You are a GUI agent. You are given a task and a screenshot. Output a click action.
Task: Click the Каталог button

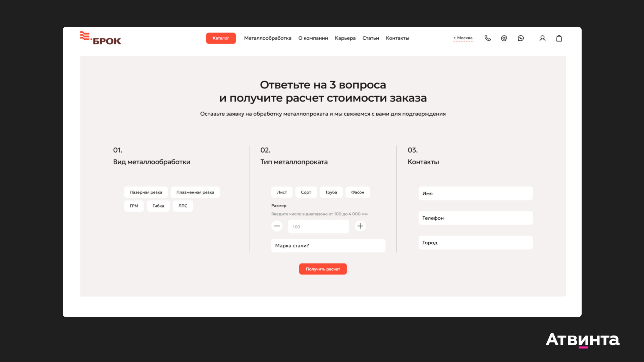coord(221,38)
